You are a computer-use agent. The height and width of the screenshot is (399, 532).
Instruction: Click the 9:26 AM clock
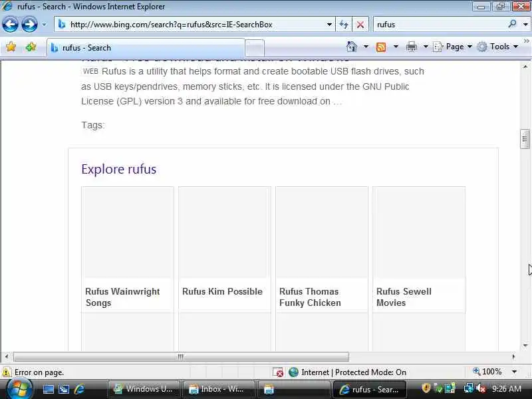(x=506, y=389)
